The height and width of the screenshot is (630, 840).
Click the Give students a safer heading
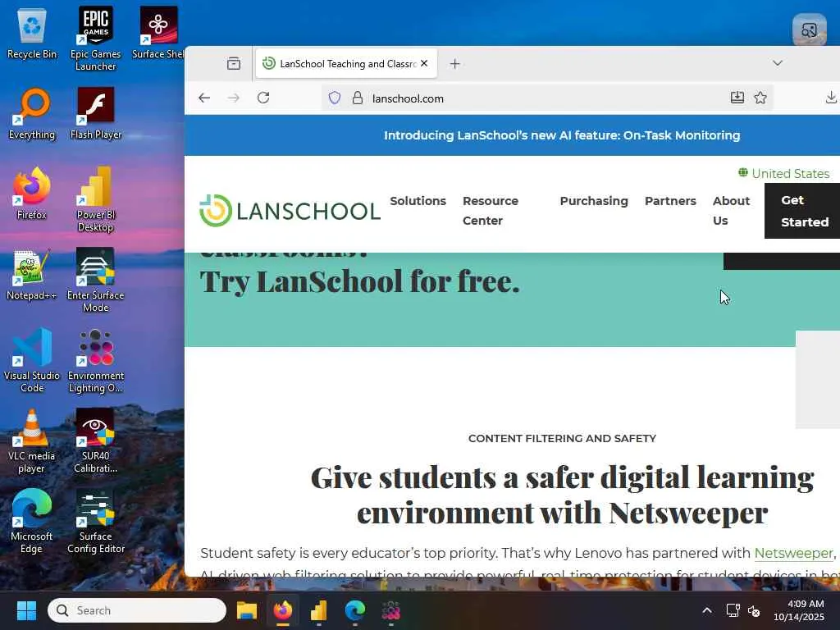point(562,495)
